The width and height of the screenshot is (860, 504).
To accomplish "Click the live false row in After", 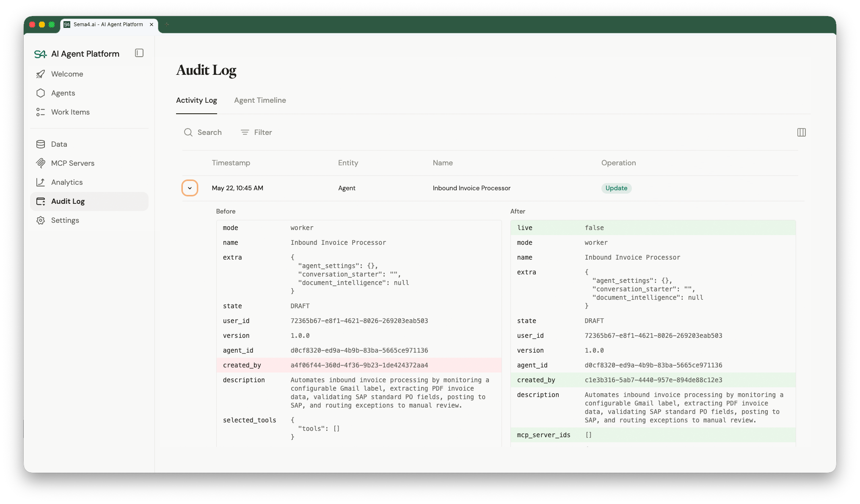I will click(x=653, y=228).
